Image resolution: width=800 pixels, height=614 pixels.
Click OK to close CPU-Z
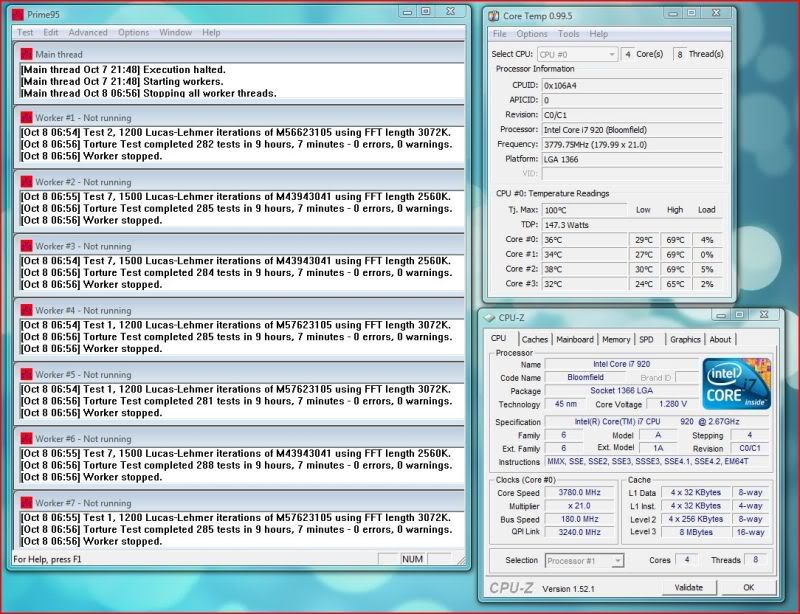[x=749, y=589]
